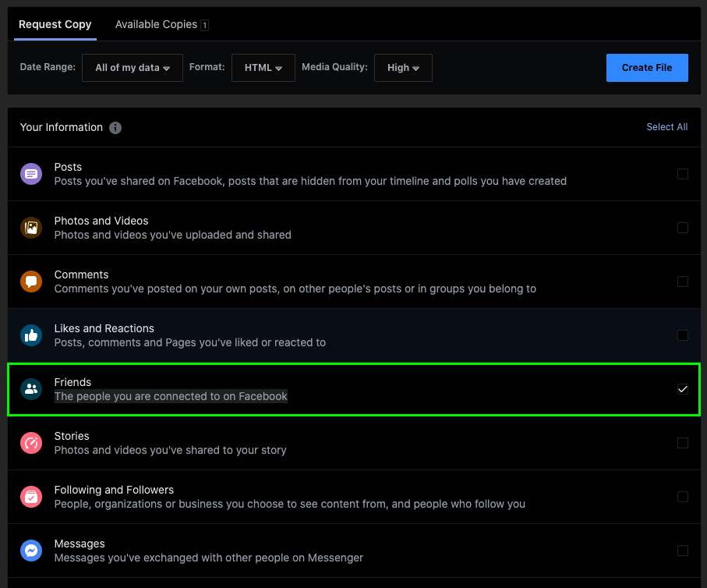Click the Available Copies count badge
Image resolution: width=707 pixels, height=588 pixels.
(x=205, y=25)
